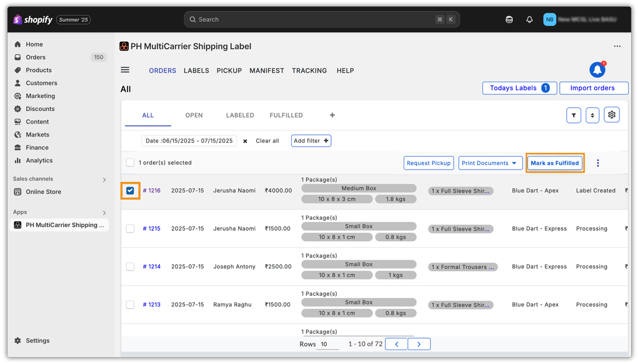Screen dimensions: 638x364
Task: Switch to the TRACKING menu
Action: [309, 71]
